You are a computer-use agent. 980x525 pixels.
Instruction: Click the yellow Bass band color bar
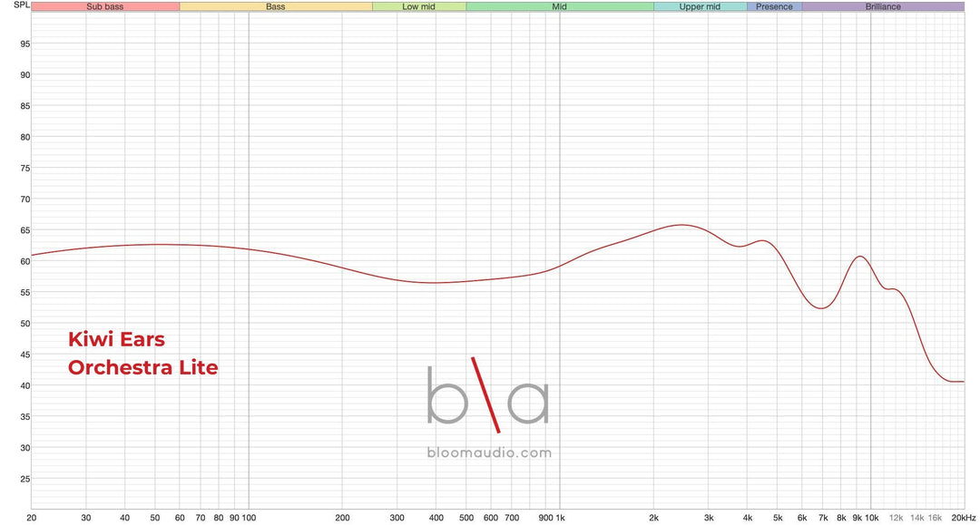[x=276, y=7]
